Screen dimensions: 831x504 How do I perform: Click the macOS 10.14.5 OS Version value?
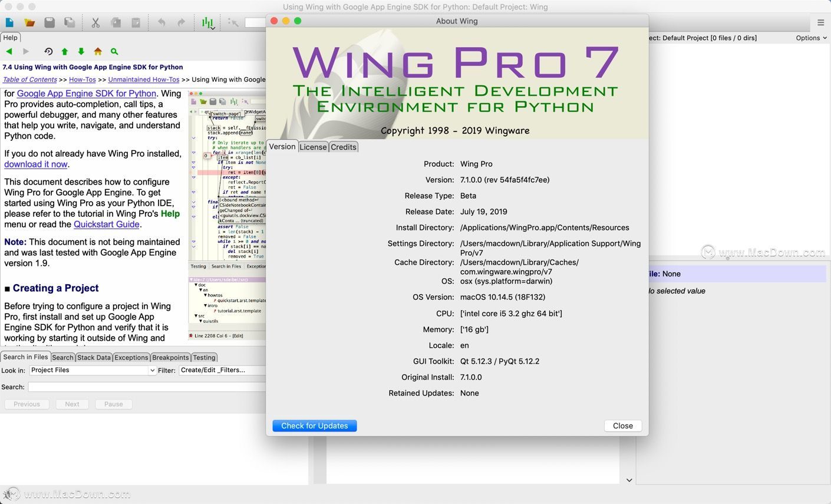(x=503, y=297)
